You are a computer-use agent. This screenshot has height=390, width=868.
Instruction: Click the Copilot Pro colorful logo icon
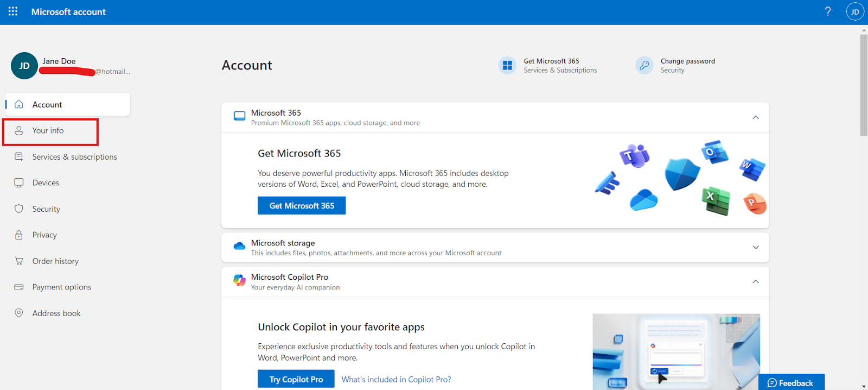[x=239, y=280]
